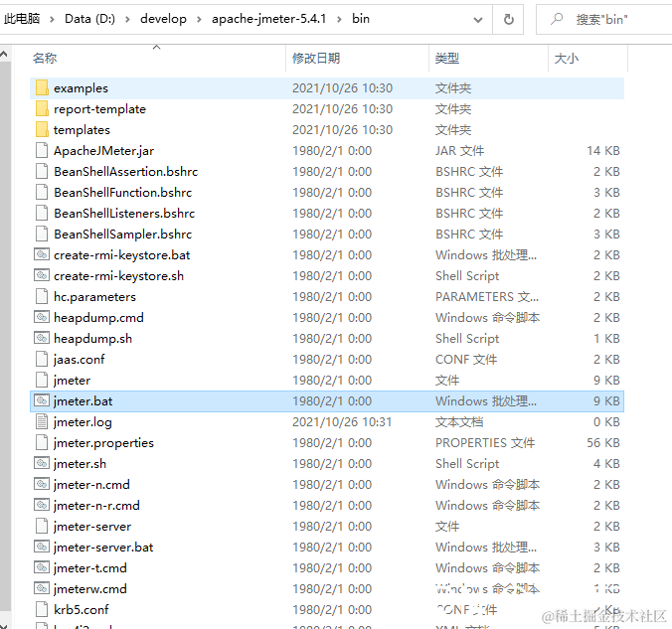
Task: Click the JAR 文件 type cell
Action: (459, 151)
